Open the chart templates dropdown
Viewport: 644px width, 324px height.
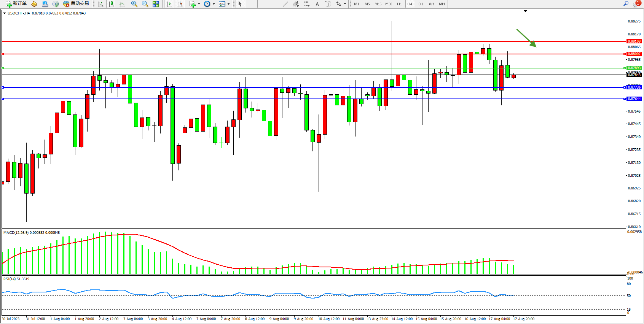228,4
